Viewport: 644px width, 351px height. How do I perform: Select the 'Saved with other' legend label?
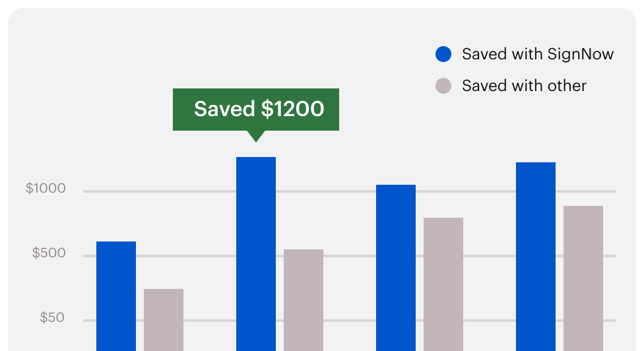524,86
